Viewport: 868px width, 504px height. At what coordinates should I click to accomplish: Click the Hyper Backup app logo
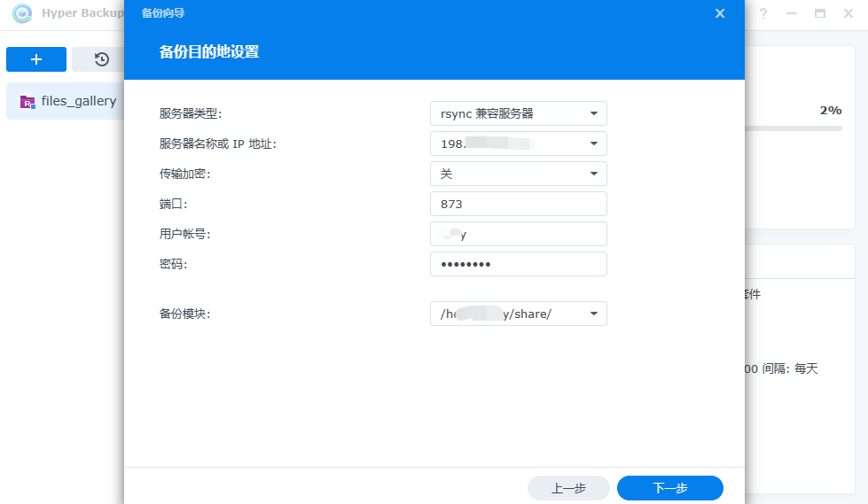click(22, 13)
